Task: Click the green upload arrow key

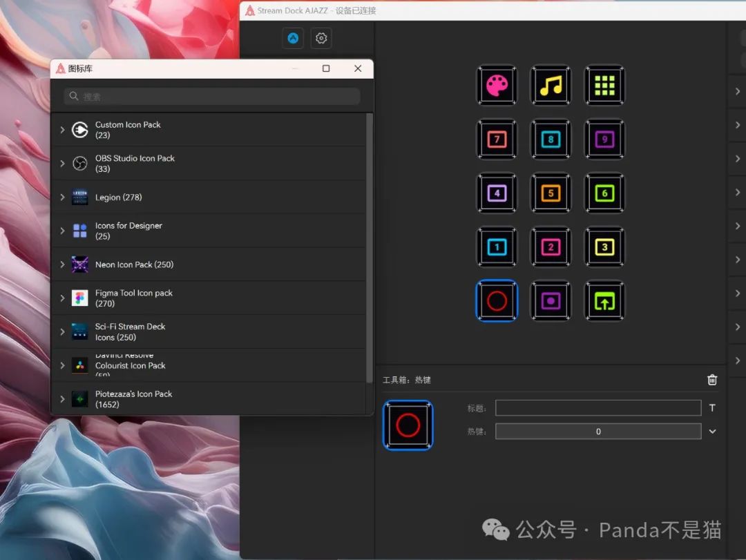Action: tap(604, 300)
